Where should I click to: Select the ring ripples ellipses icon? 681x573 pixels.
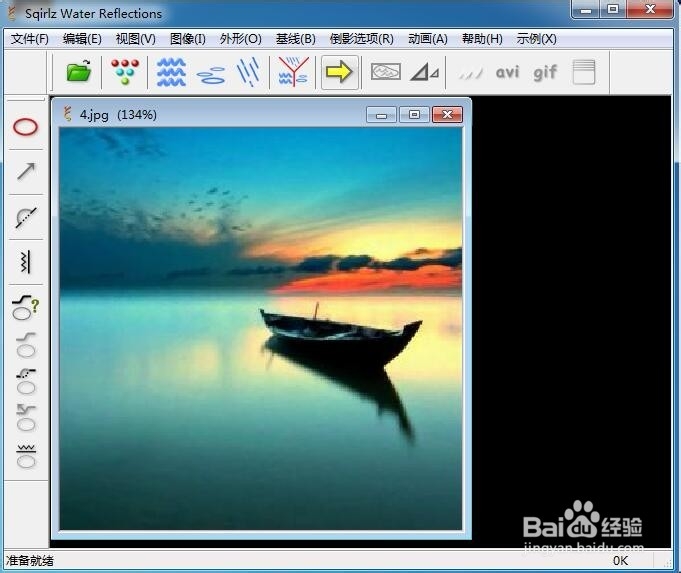[211, 74]
